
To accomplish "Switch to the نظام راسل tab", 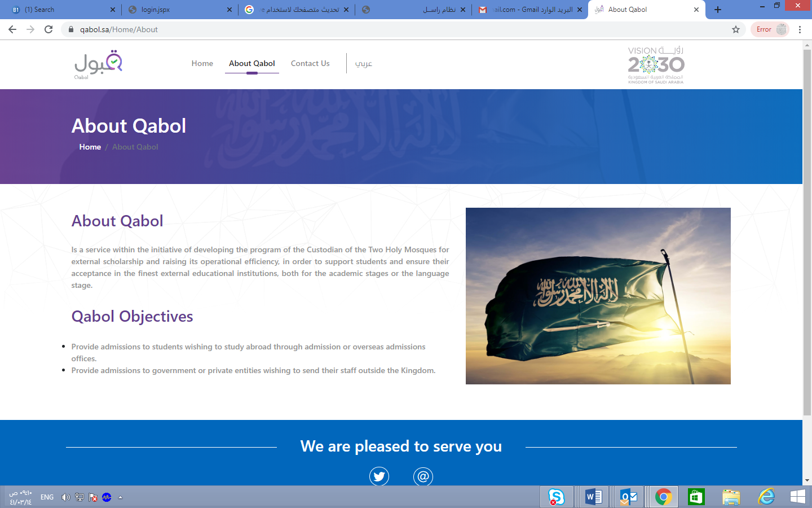I will (414, 10).
